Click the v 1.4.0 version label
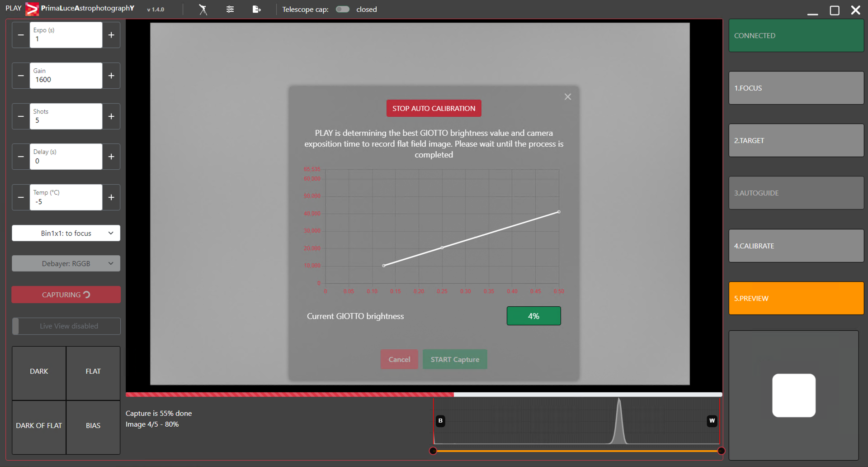This screenshot has height=467, width=868. tap(156, 10)
